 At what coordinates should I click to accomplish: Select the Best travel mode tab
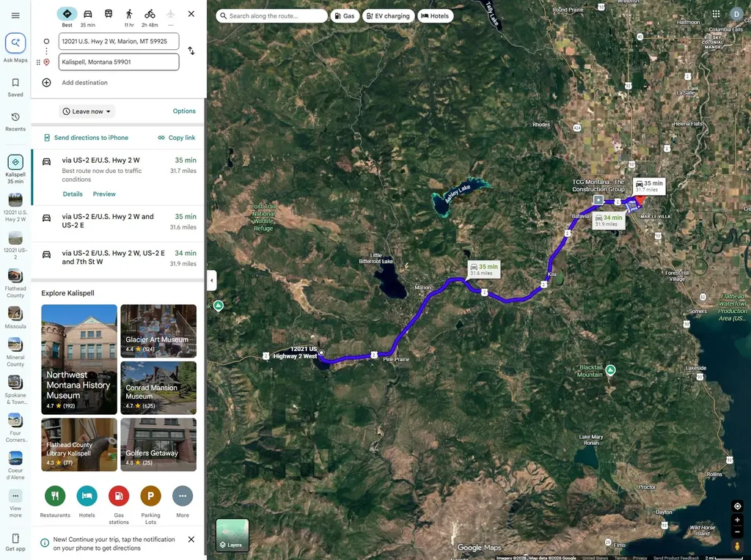[x=67, y=18]
